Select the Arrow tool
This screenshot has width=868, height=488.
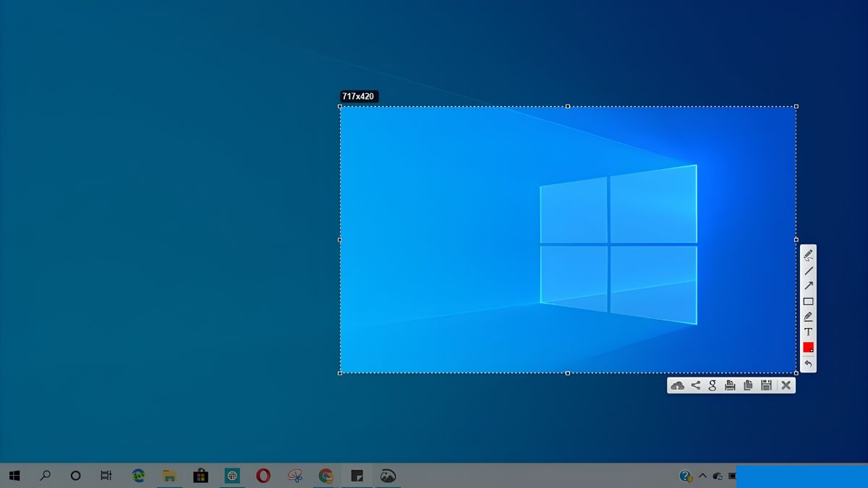coord(808,286)
